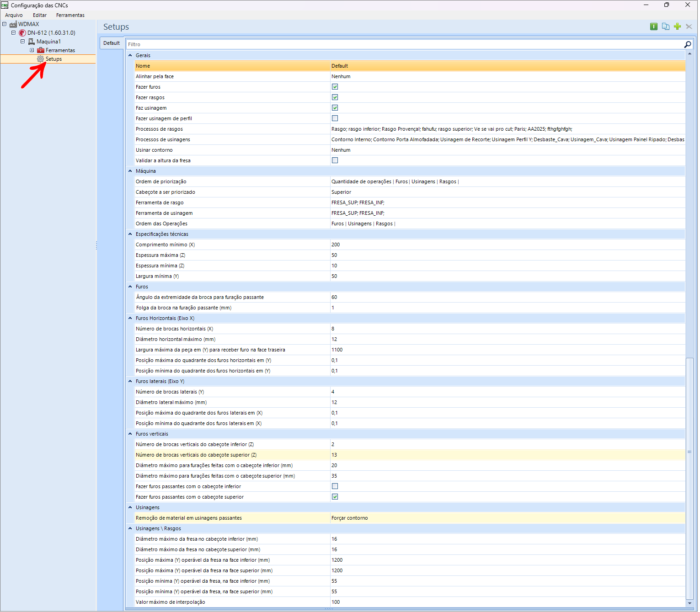Click the Maquina1 machine icon

pos(32,42)
